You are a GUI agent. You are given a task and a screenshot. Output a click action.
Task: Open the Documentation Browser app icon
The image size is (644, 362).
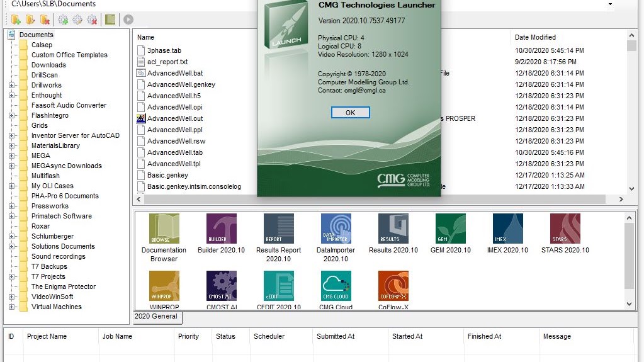[164, 229]
